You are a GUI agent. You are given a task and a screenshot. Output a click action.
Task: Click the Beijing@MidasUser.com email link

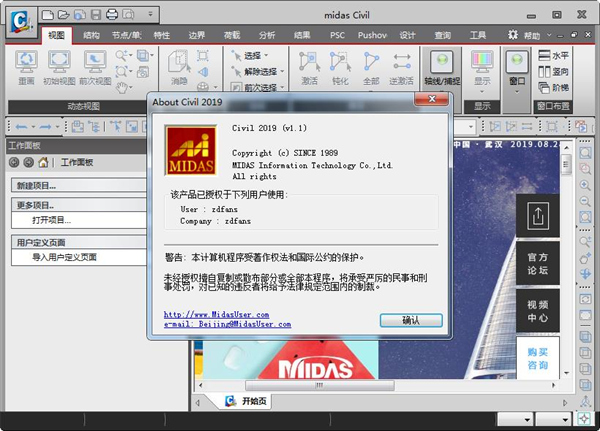[227, 324]
